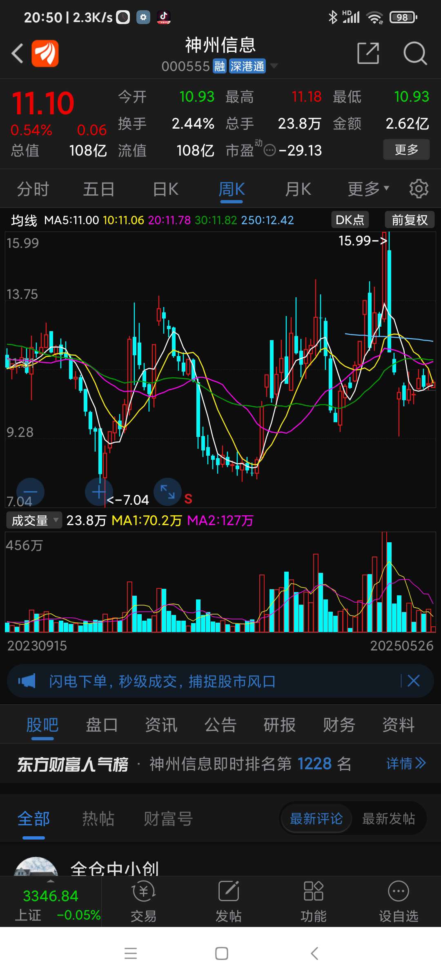Select 最新发帖 sort option
Viewport: 441px width, 980px height.
[x=389, y=818]
